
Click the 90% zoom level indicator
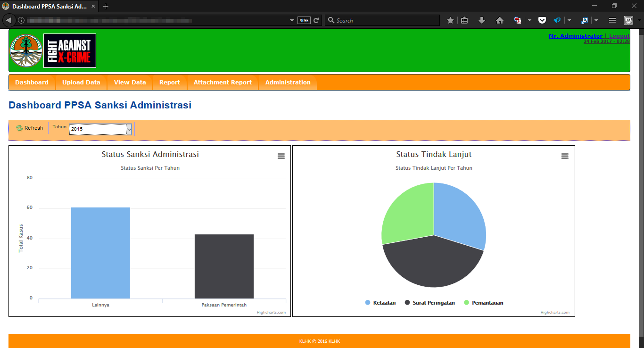tap(304, 20)
